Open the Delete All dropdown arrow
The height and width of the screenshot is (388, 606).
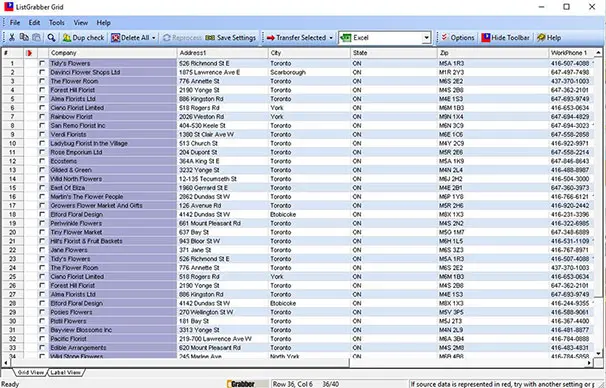point(154,38)
